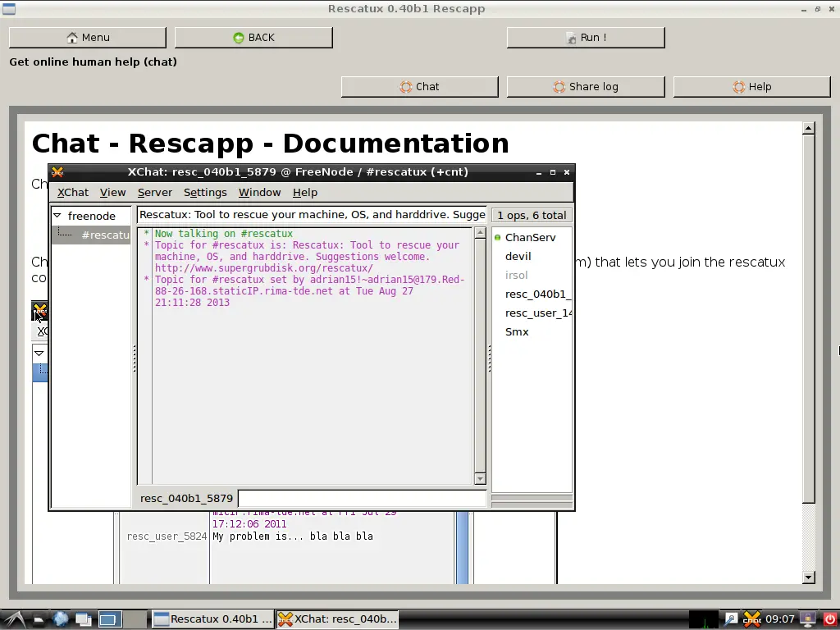
Task: Click the magnifier tray icon
Action: (731, 619)
